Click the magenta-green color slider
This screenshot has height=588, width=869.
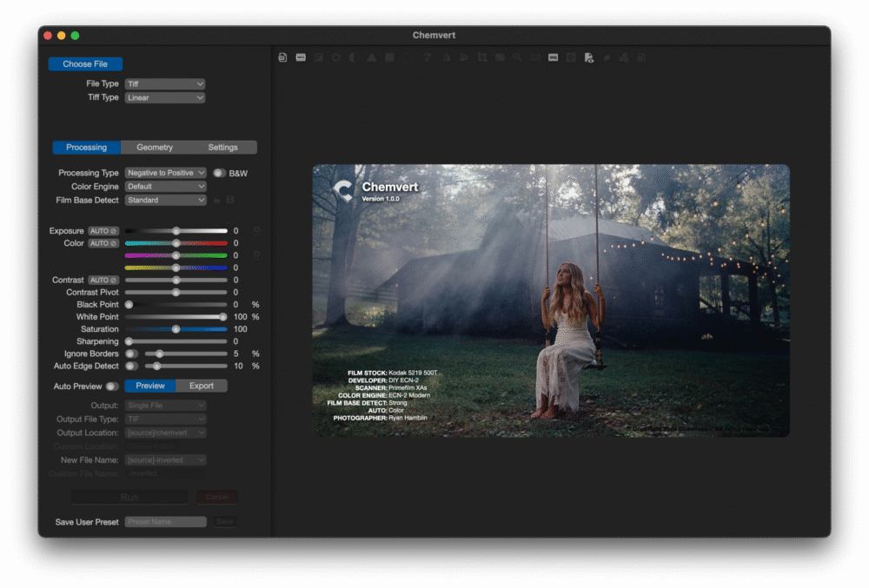coord(176,255)
